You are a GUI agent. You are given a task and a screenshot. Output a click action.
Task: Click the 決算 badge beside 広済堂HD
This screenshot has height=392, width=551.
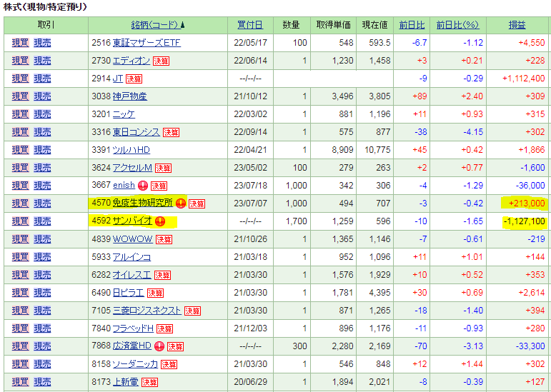175,347
